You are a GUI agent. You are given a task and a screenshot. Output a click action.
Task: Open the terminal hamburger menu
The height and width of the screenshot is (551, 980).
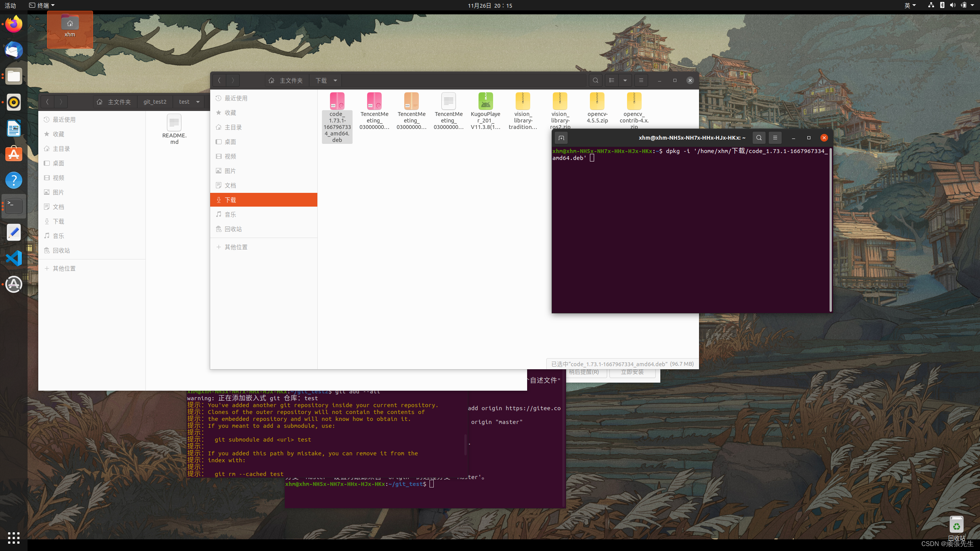click(x=775, y=138)
